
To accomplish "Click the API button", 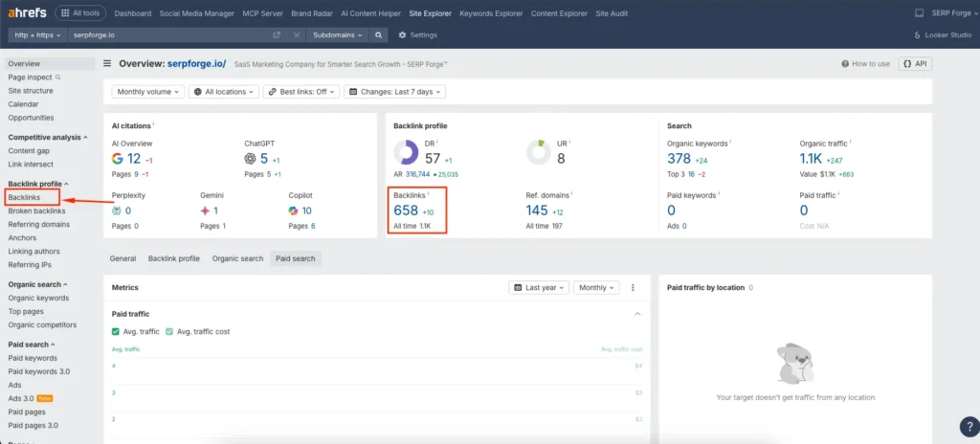I will tap(916, 63).
